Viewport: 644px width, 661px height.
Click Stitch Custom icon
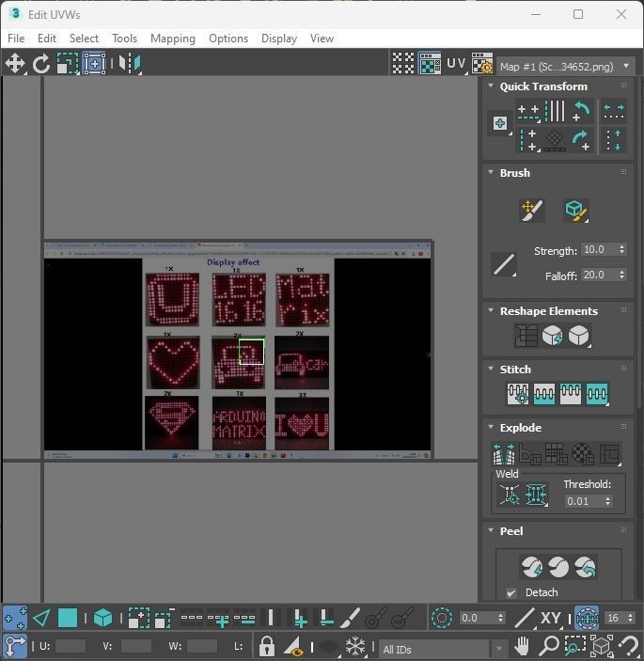[x=597, y=394]
